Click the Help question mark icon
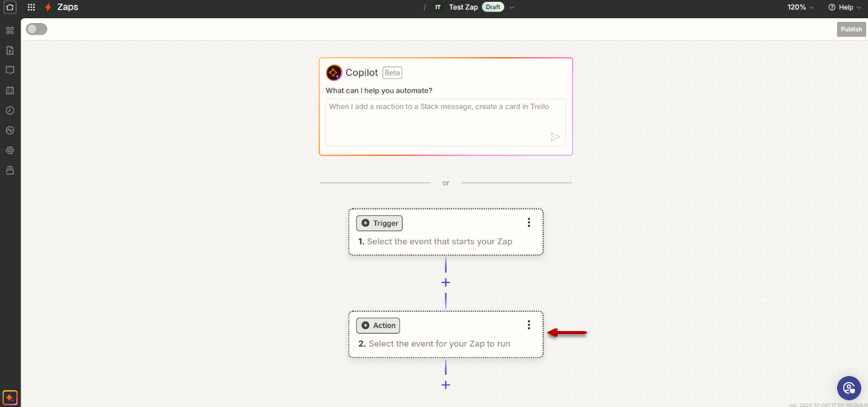868x407 pixels. pos(832,7)
